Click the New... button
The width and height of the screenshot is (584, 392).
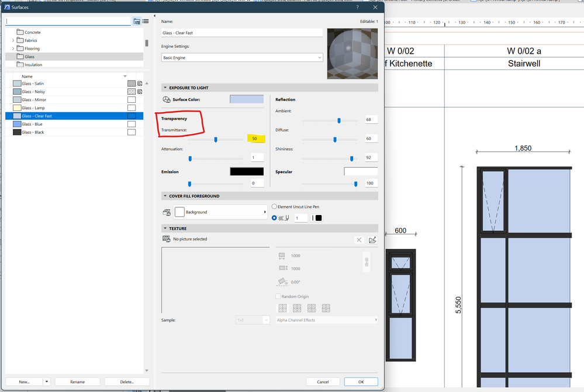(x=24, y=382)
